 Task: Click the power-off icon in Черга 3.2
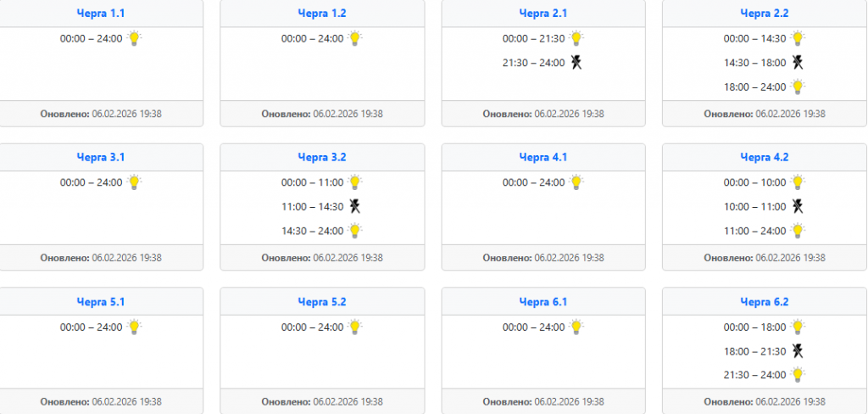point(354,206)
